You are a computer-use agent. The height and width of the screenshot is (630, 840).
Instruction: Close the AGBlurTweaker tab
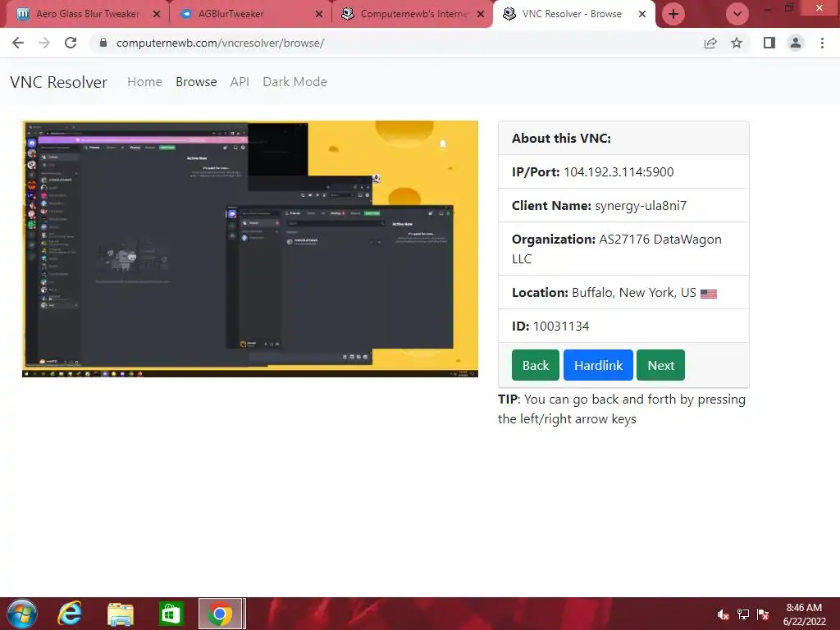319,15
